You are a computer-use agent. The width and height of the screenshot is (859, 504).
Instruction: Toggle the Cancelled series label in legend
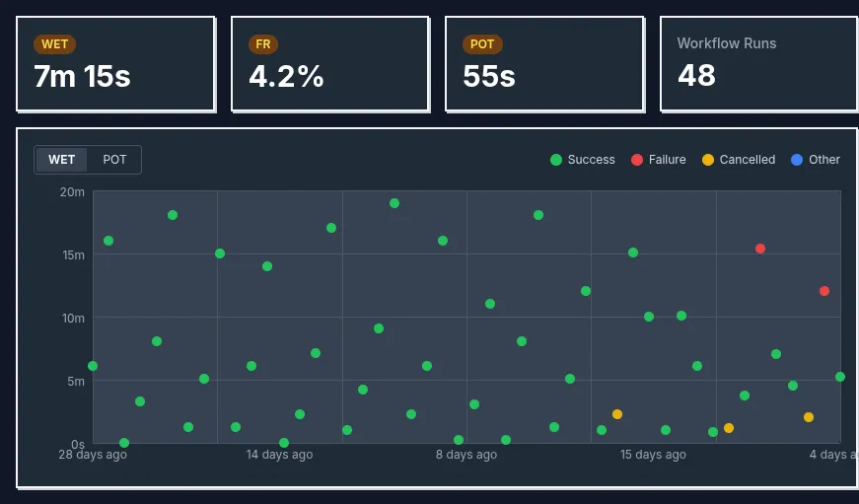pos(747,160)
